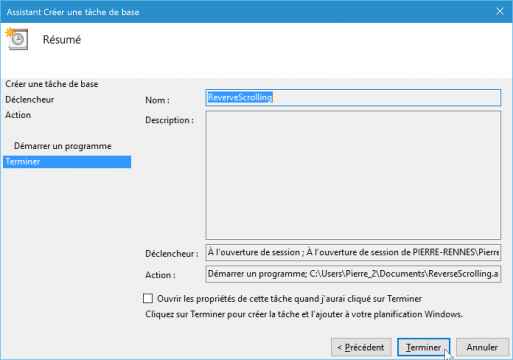Screen dimensions: 513x360
Task: Click the 'Nom :' label
Action: (157, 100)
